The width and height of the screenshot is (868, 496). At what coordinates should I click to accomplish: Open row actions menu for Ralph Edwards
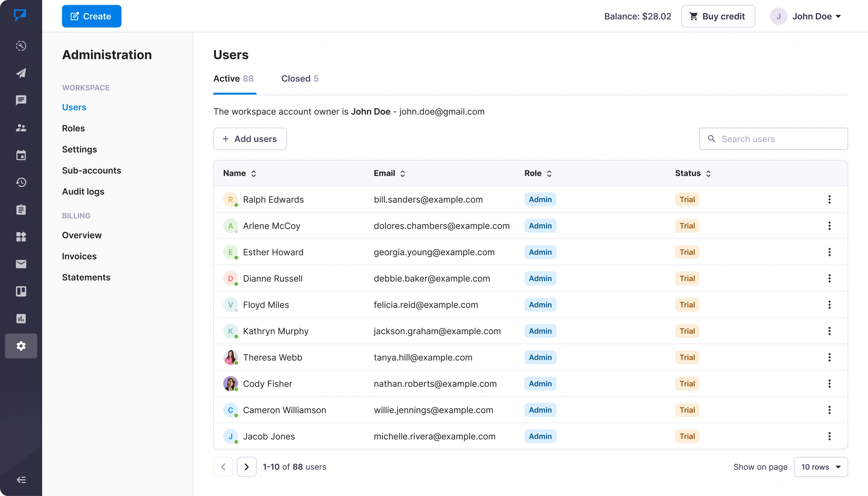point(829,200)
